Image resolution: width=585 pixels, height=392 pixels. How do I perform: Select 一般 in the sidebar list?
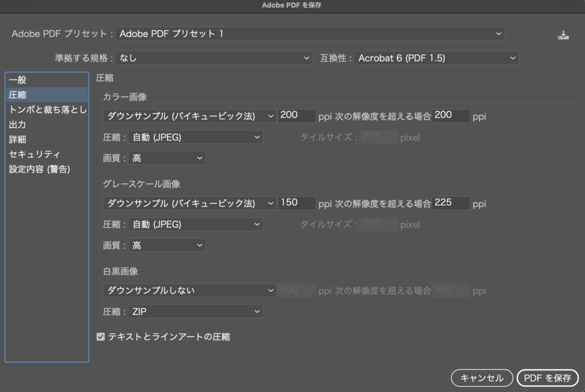(18, 80)
